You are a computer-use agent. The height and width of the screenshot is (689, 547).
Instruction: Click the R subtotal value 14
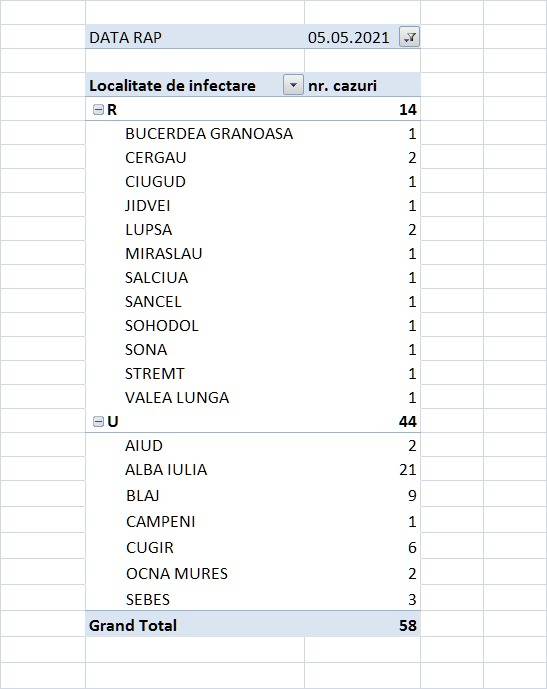coord(408,109)
